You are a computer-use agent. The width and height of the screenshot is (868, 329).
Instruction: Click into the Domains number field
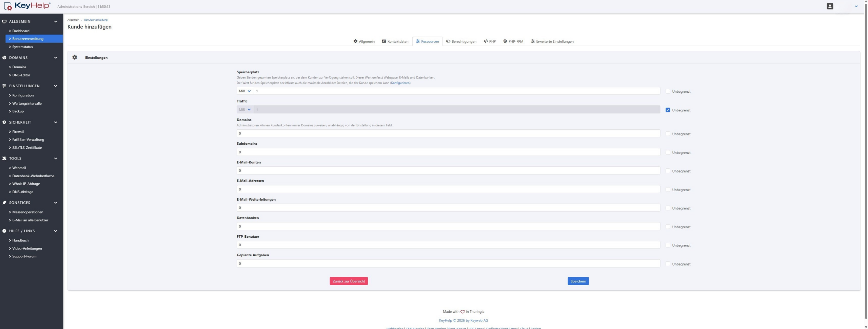point(448,133)
